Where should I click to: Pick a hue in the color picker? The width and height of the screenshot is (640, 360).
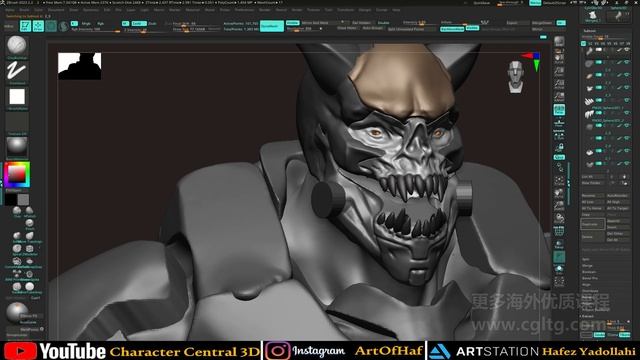[17, 175]
